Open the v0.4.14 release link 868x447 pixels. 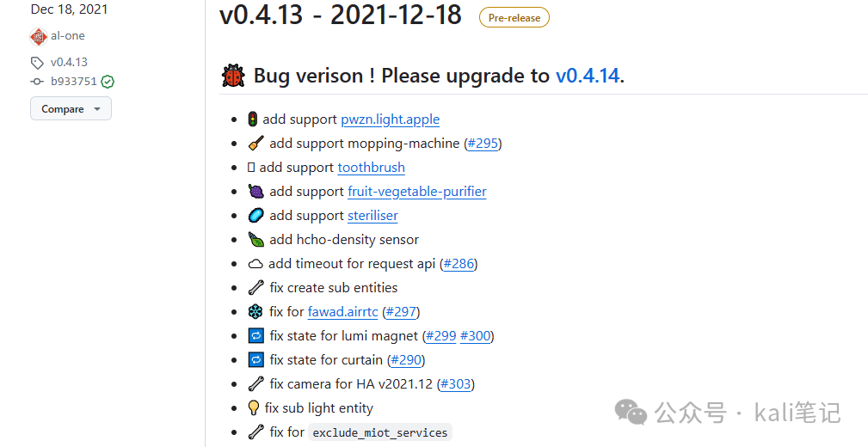(588, 76)
